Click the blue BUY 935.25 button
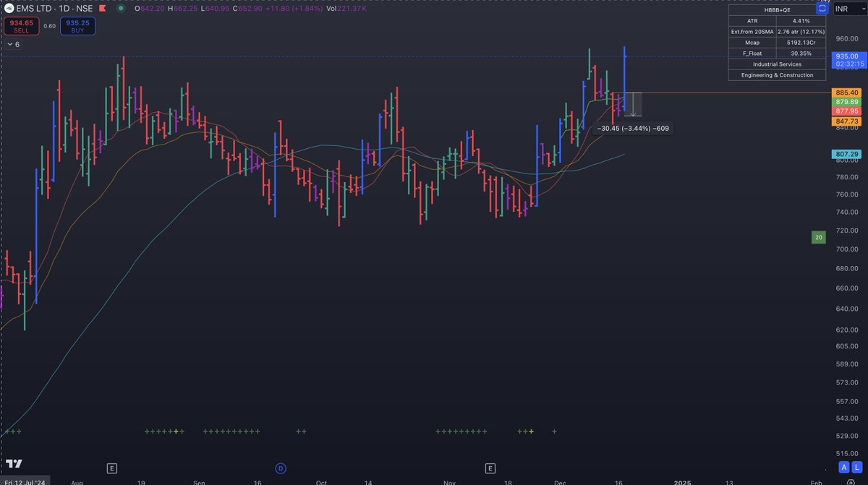The image size is (868, 485). pos(77,26)
